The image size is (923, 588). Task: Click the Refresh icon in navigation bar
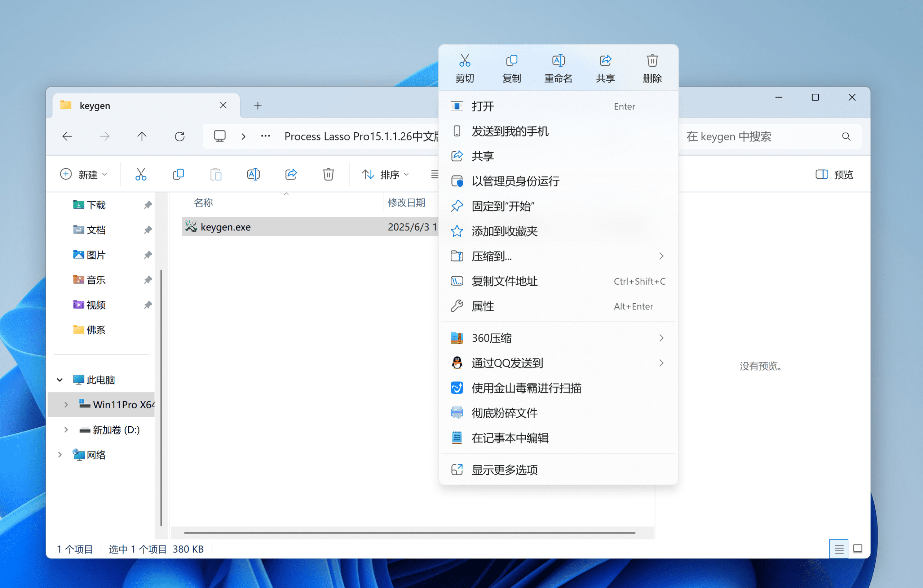click(x=180, y=136)
